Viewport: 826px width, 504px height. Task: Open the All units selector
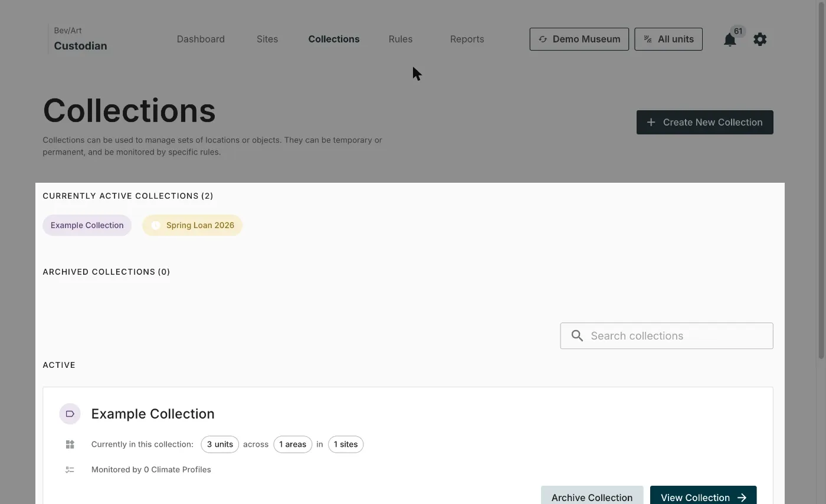668,39
